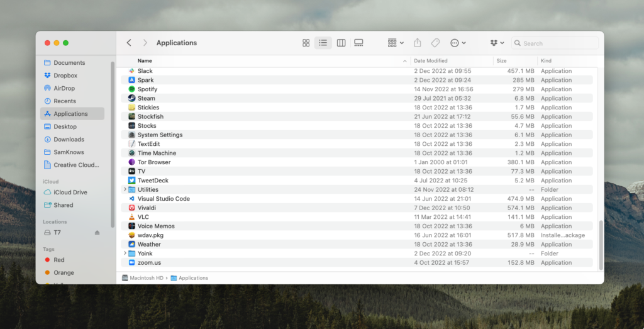The height and width of the screenshot is (329, 644).
Task: Click the zoom.us app icon
Action: coord(131,262)
